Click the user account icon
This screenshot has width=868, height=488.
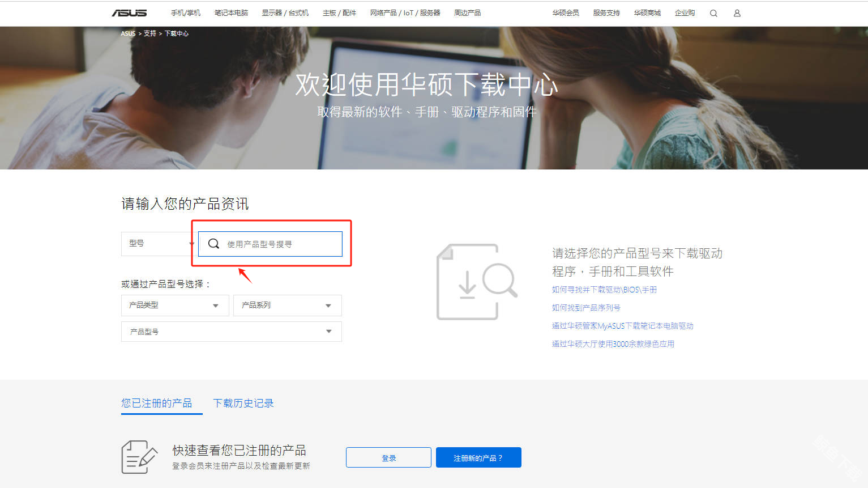(737, 13)
